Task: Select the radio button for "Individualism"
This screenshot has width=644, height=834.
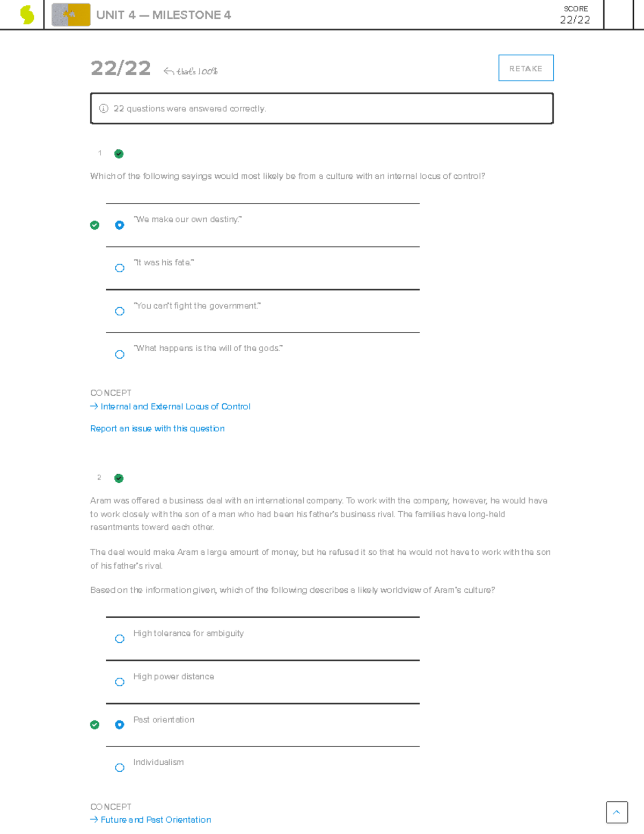Action: coord(120,767)
